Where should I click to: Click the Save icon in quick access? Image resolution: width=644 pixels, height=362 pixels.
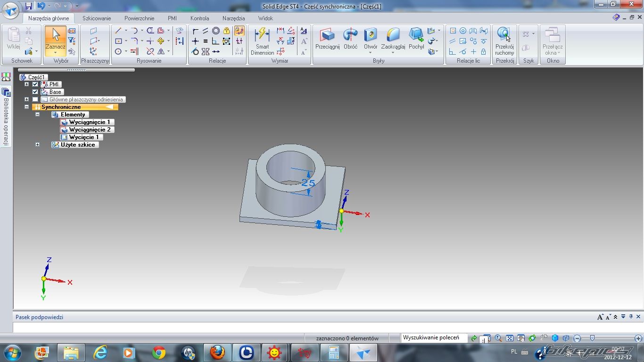pos(29,6)
